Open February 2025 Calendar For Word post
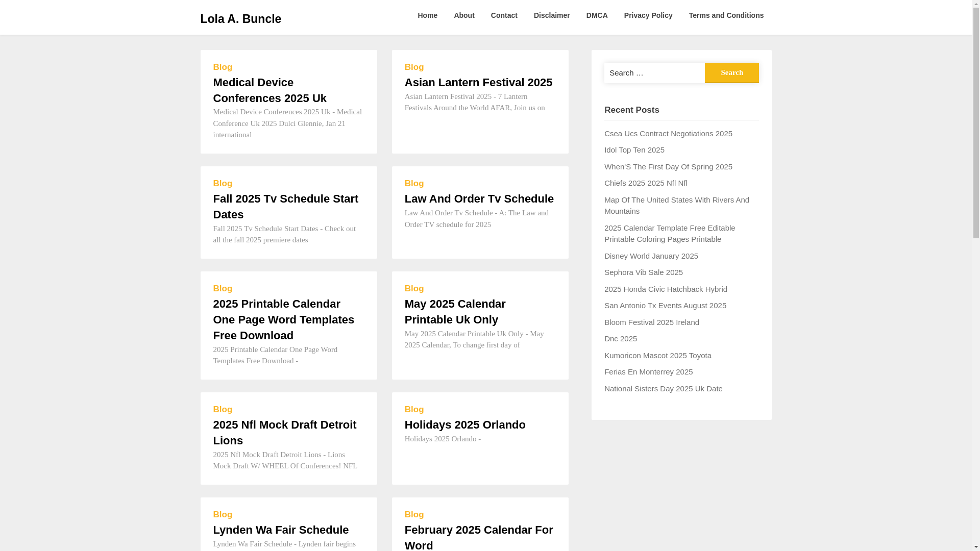 [x=479, y=537]
